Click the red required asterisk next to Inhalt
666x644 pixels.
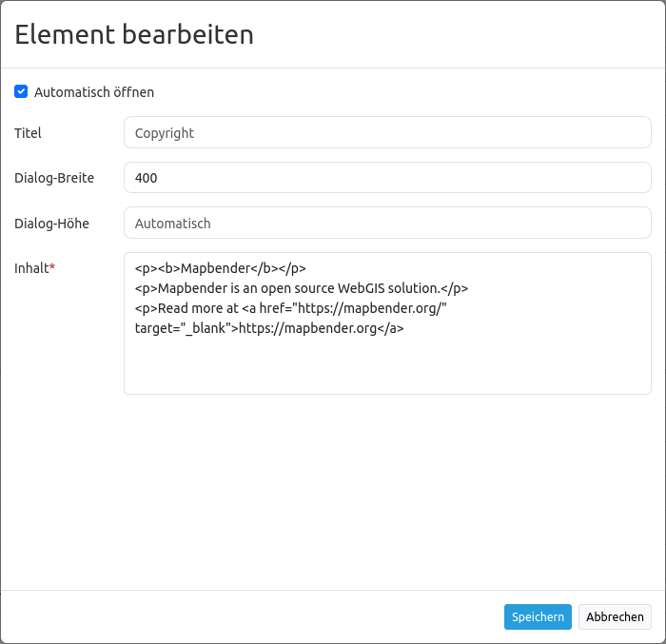[52, 268]
